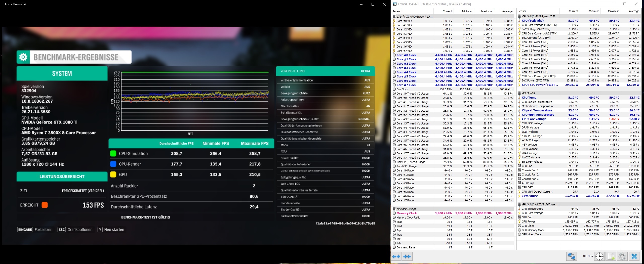Select the Bus Clock sensor row
Viewport: 644px width, 264px height.
coord(453,89)
